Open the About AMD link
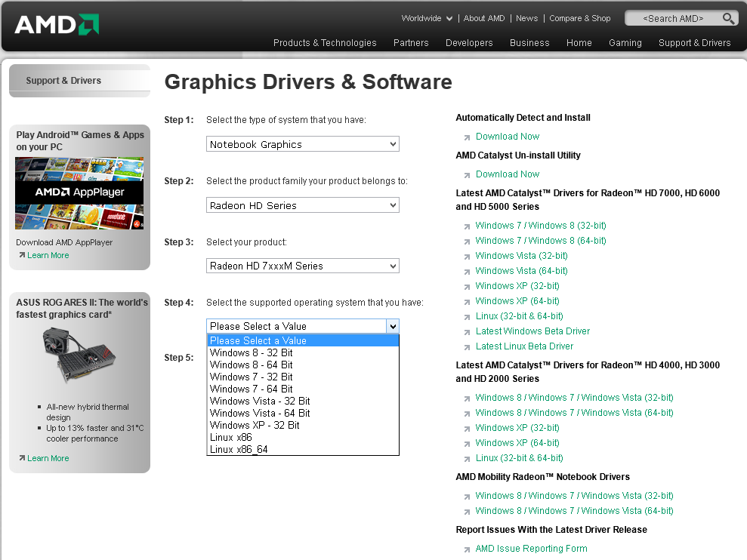This screenshot has height=560, width=747. [484, 19]
